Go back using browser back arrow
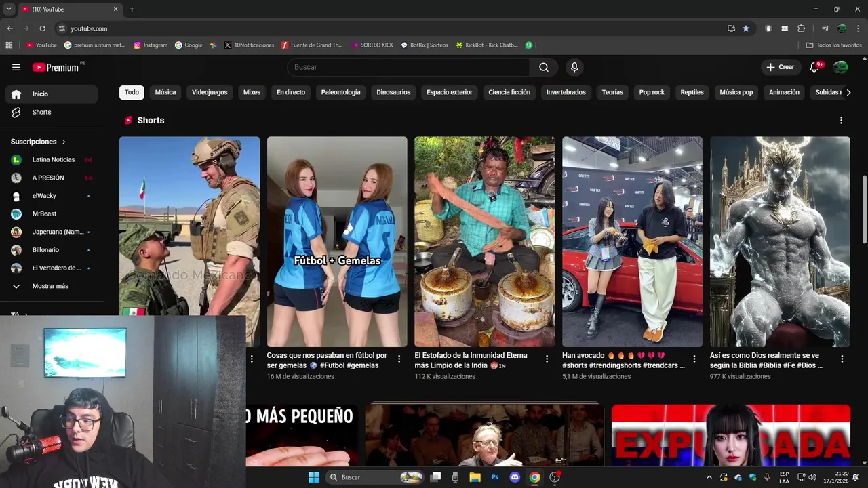The height and width of the screenshot is (488, 868). (x=9, y=28)
